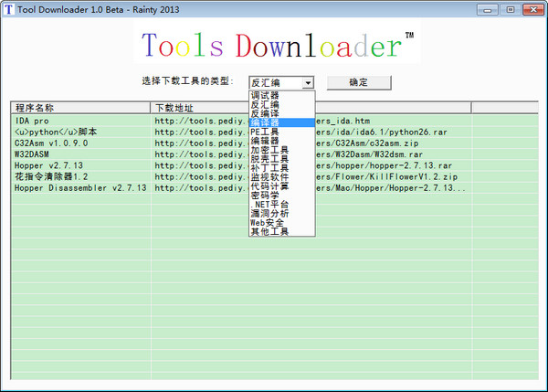Pick PE工具 from the dropdown list

265,132
